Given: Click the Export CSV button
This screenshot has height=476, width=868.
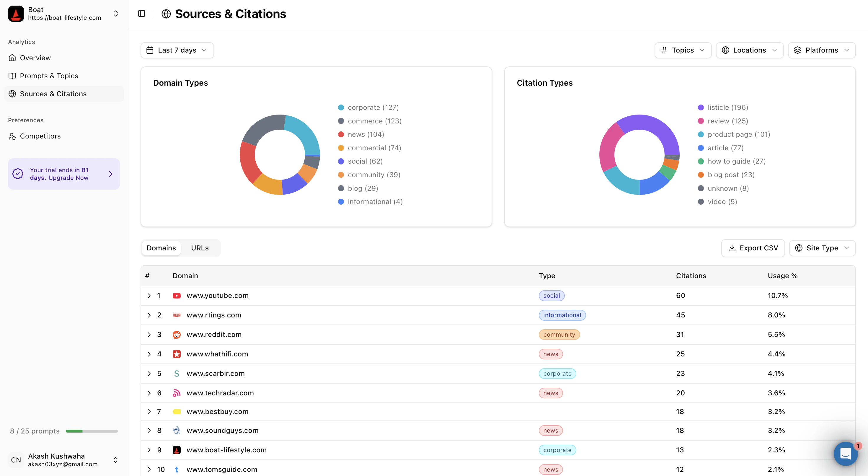Looking at the screenshot, I should click(x=753, y=248).
